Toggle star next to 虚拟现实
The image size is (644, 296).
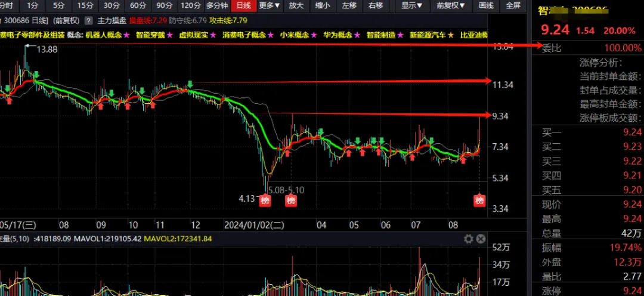click(x=213, y=35)
